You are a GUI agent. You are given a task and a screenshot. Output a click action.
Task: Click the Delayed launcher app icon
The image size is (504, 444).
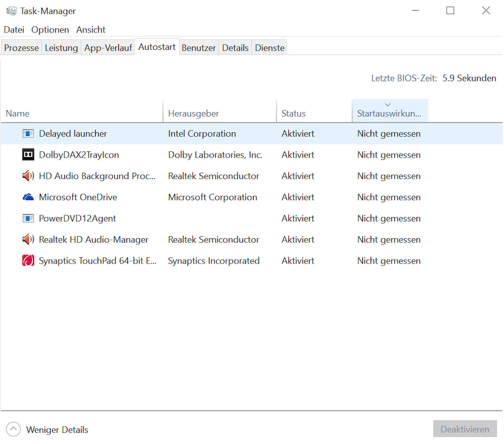click(28, 134)
